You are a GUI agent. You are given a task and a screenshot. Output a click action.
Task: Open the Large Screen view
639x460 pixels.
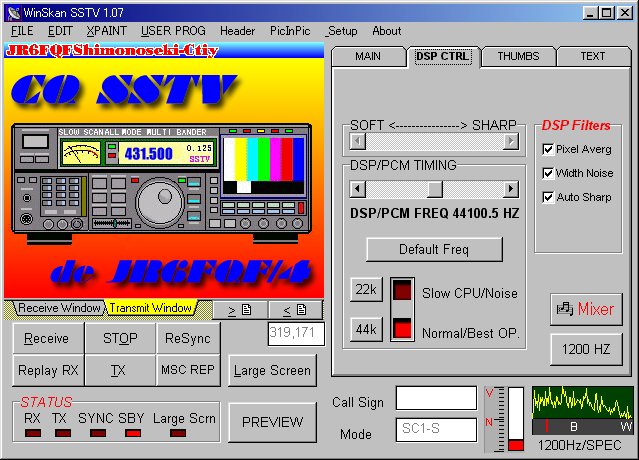pyautogui.click(x=272, y=371)
